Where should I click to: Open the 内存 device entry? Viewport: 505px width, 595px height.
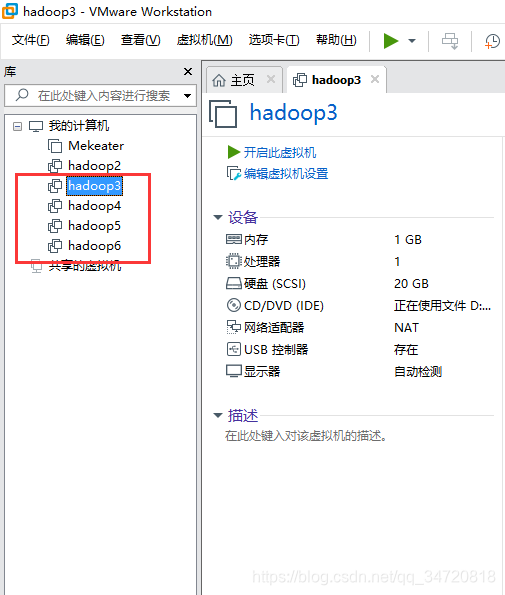coord(256,239)
